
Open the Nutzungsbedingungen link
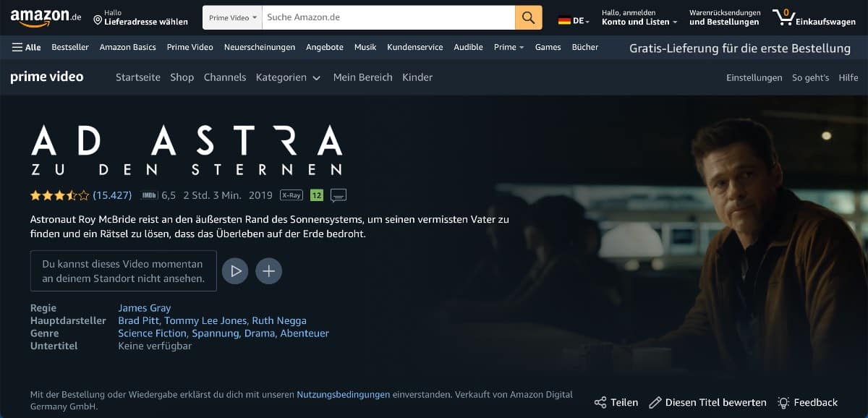pyautogui.click(x=344, y=395)
